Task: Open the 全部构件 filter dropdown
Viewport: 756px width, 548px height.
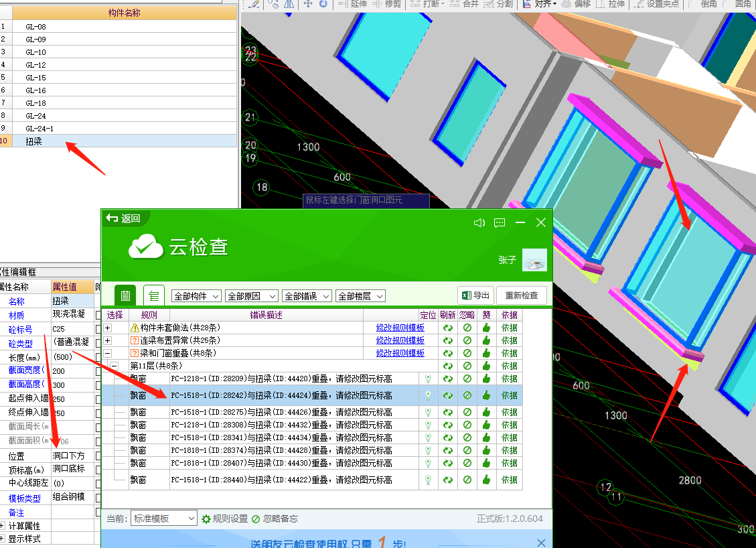Action: click(196, 296)
